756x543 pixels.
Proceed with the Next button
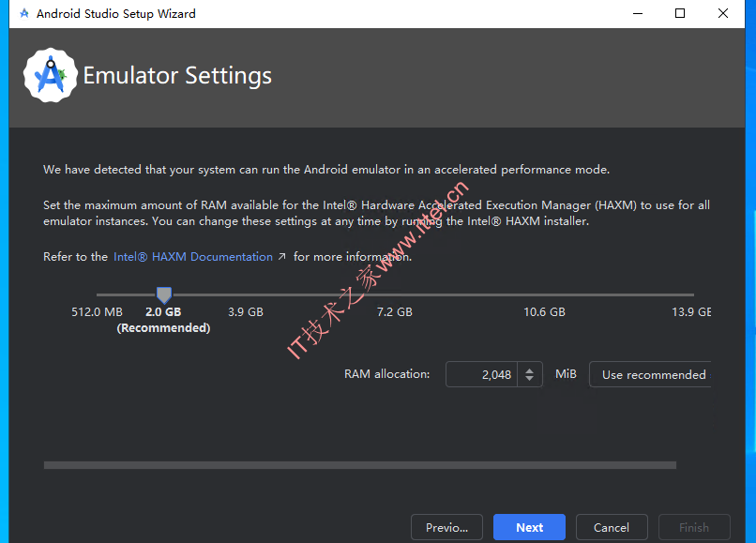pos(529,527)
